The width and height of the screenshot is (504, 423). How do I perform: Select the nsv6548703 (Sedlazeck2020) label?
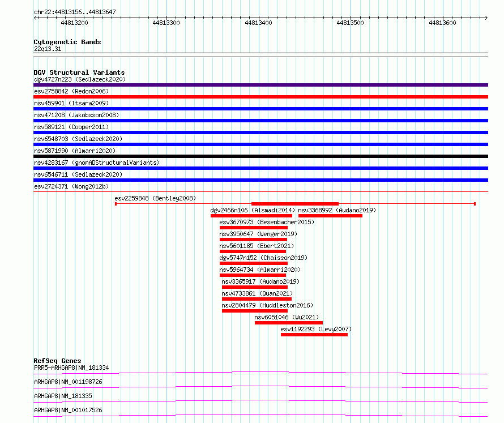click(x=78, y=139)
